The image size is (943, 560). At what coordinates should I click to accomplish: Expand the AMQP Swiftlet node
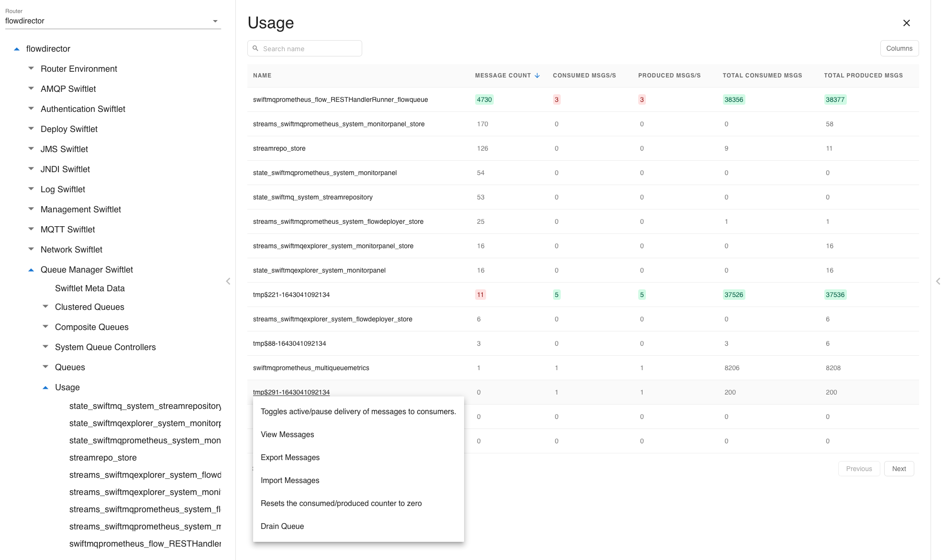tap(31, 89)
